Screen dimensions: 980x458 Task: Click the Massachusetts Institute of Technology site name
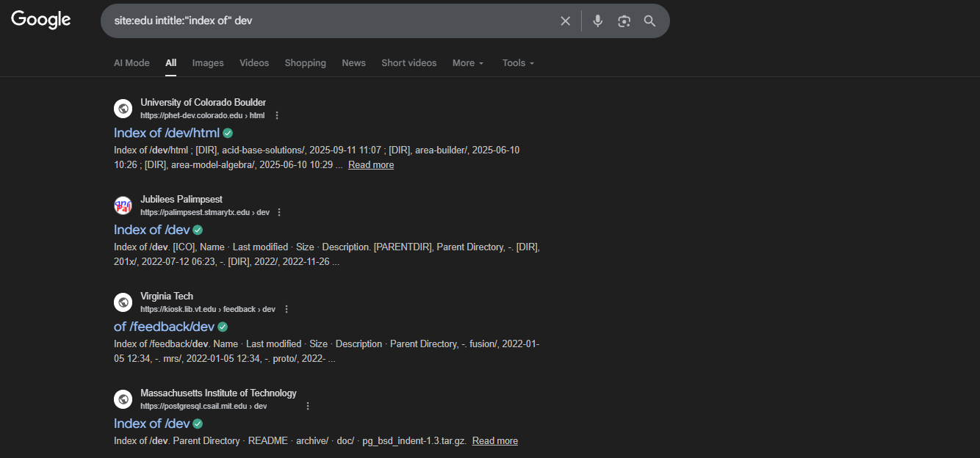[219, 393]
